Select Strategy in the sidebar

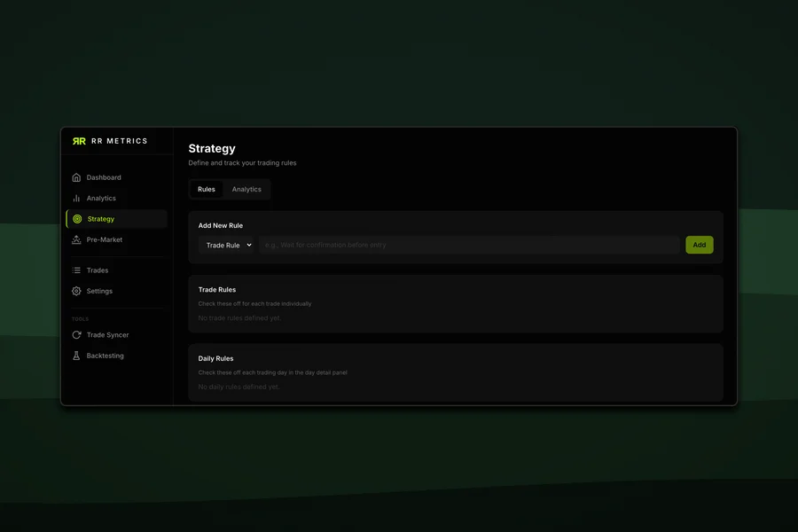116,219
